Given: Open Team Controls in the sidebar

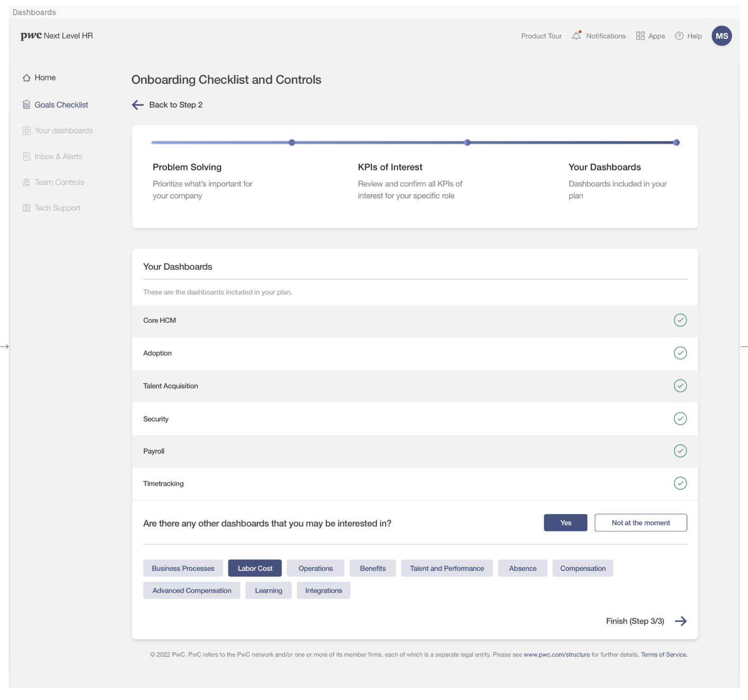Looking at the screenshot, I should [x=59, y=182].
